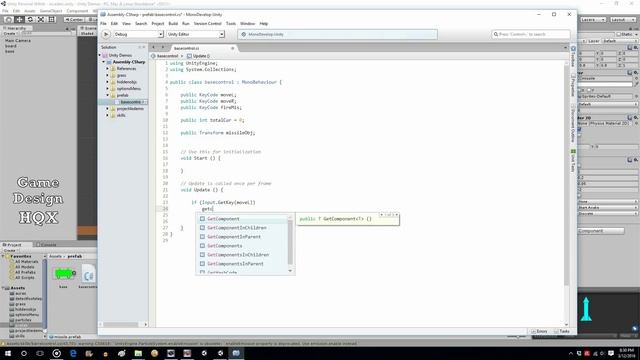
Task: Open the Run menu in MonoDevelop
Action: tap(186, 24)
